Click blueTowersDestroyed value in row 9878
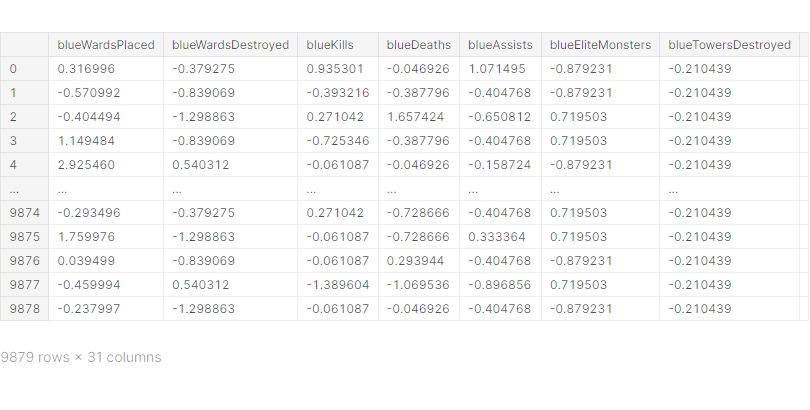 pos(700,309)
